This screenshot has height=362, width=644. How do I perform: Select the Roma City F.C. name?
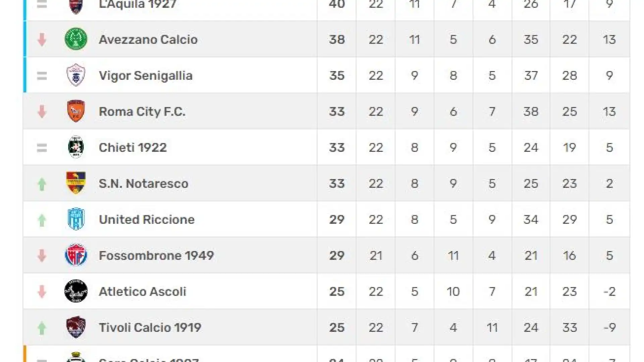[142, 112]
